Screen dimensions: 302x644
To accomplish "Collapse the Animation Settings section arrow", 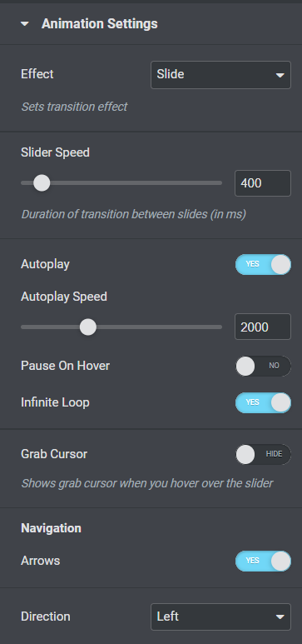I will (x=25, y=24).
